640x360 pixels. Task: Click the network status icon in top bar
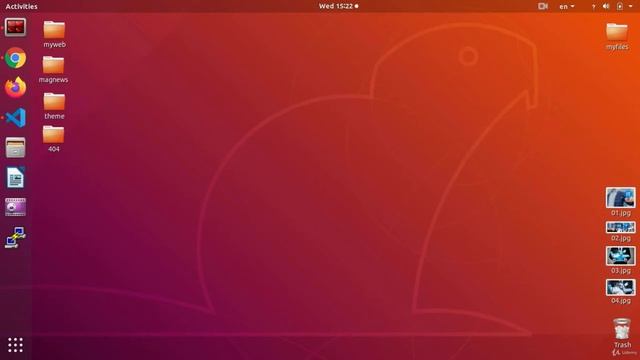[x=593, y=7]
